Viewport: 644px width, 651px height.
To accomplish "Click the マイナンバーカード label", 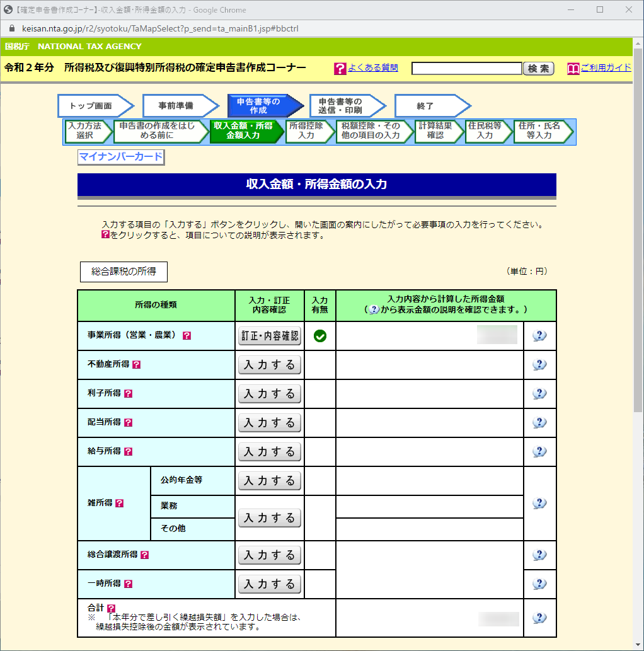I will point(121,157).
